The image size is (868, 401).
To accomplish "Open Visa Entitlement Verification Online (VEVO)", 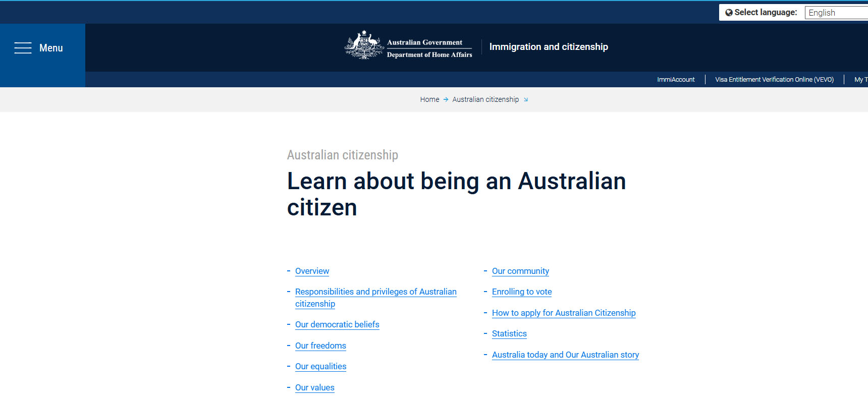I will [x=774, y=80].
